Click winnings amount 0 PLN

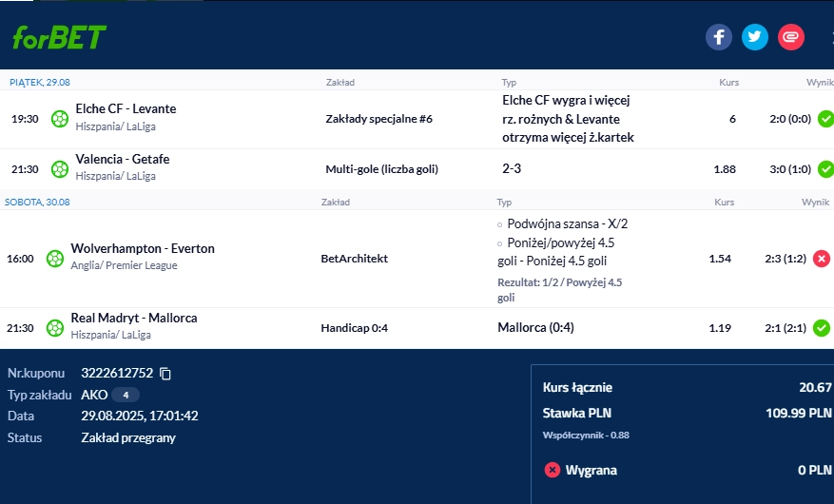tap(814, 470)
